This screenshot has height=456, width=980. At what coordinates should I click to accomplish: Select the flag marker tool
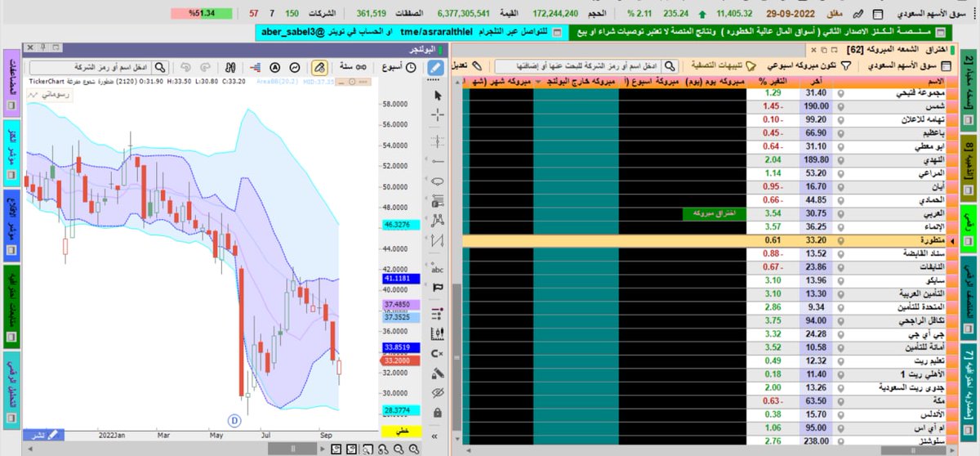click(437, 288)
